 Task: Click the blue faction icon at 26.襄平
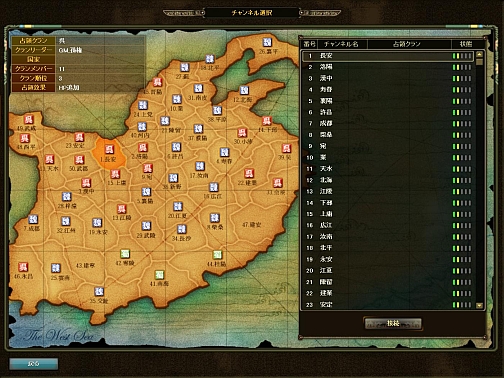267,42
